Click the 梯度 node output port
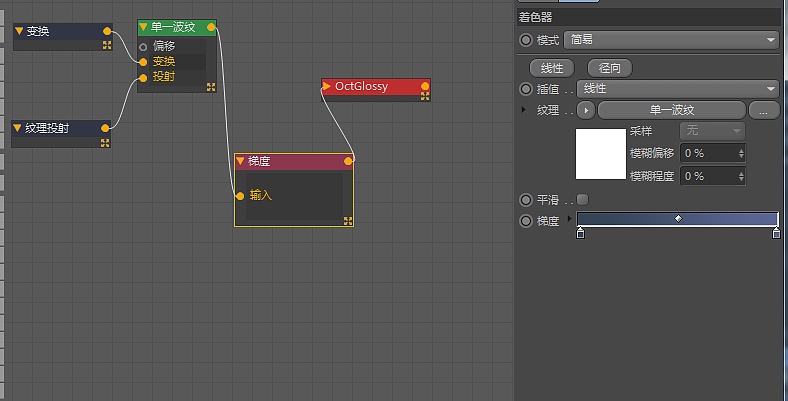The width and height of the screenshot is (788, 401). tap(348, 161)
